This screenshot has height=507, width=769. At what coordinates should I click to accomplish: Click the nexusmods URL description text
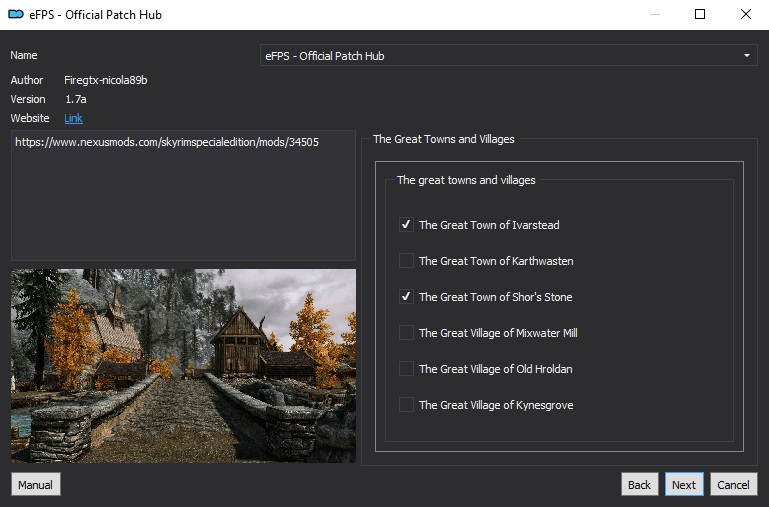click(x=167, y=142)
